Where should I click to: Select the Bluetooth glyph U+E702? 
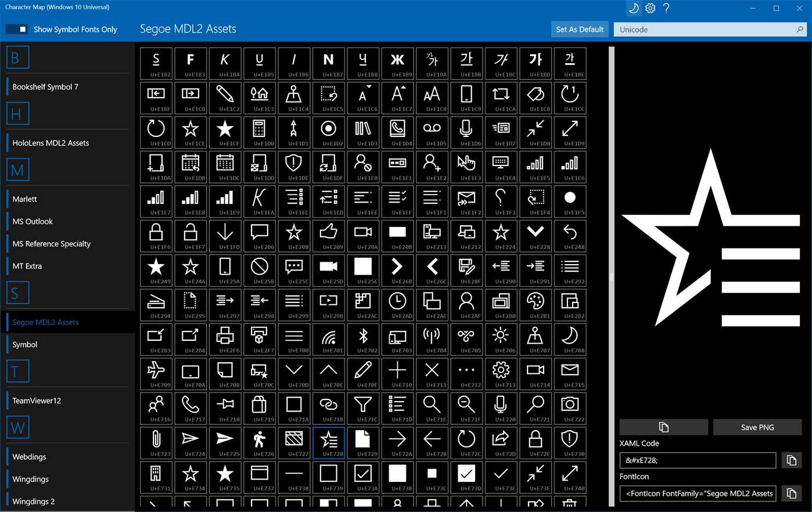coord(363,340)
